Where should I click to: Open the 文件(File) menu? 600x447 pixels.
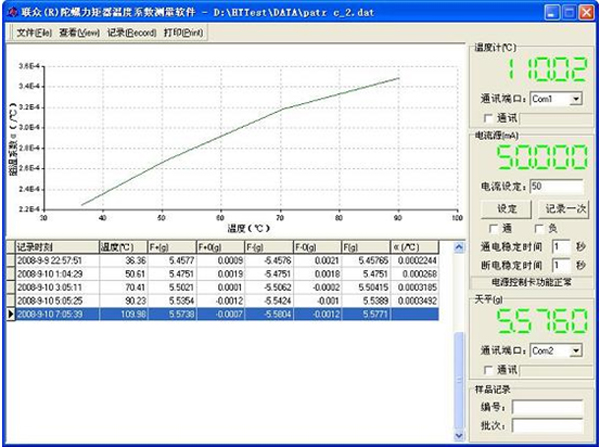coord(33,34)
